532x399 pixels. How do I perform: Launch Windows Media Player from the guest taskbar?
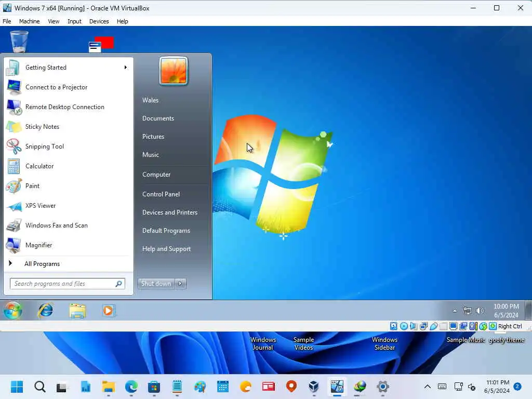click(x=108, y=311)
